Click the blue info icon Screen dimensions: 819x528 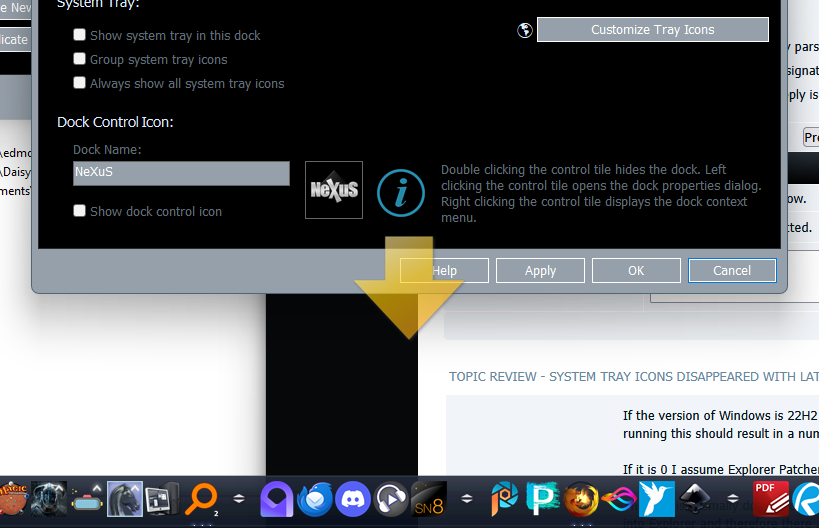[401, 193]
